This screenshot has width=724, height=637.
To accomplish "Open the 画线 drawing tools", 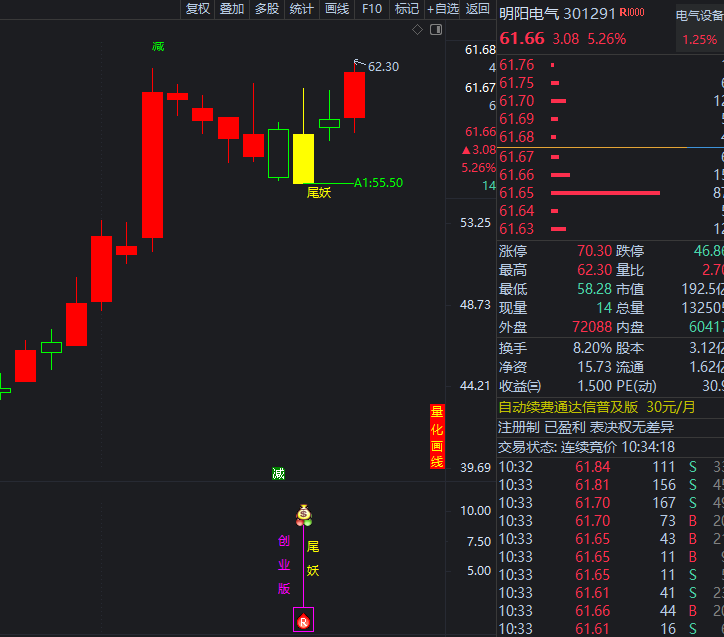I will coord(337,9).
